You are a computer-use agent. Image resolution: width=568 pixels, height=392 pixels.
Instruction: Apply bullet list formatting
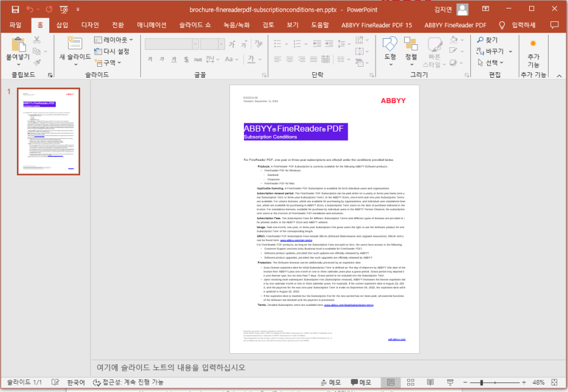pos(278,44)
